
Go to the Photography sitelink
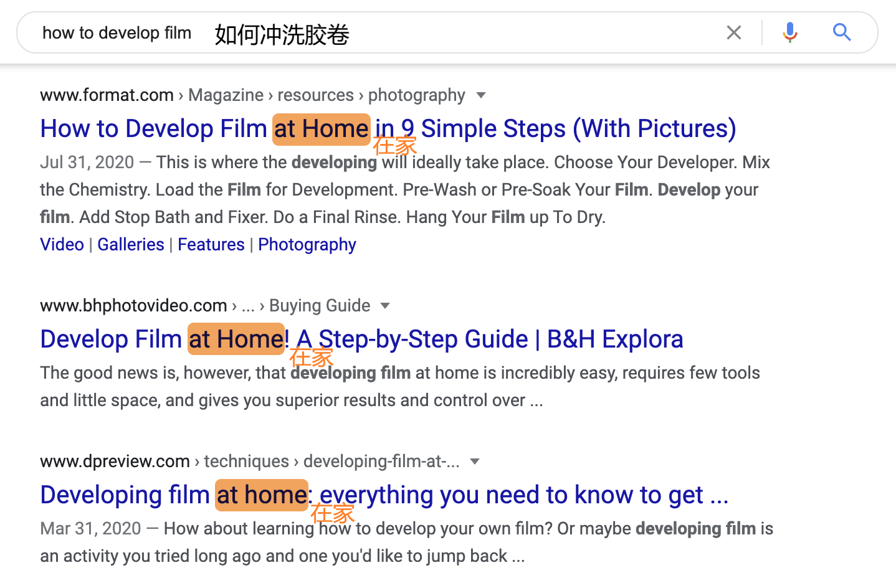pyautogui.click(x=307, y=245)
